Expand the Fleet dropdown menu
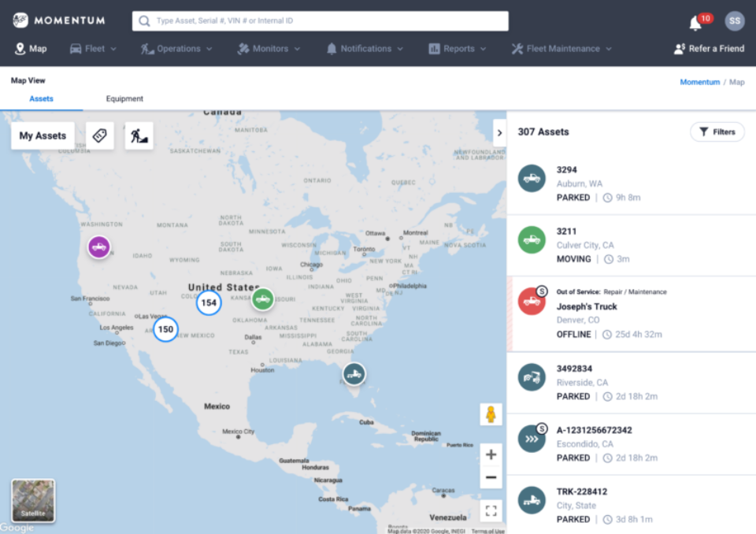This screenshot has width=756, height=534. [93, 48]
